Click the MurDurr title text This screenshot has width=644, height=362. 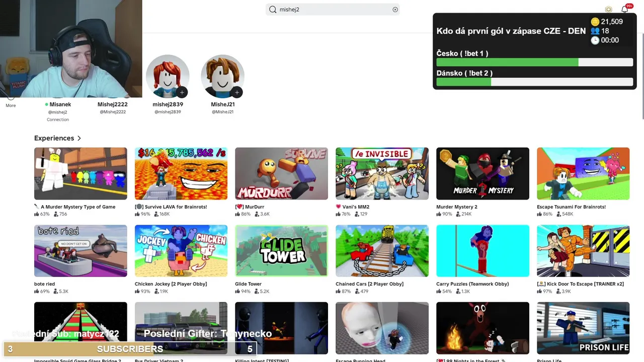pyautogui.click(x=250, y=207)
